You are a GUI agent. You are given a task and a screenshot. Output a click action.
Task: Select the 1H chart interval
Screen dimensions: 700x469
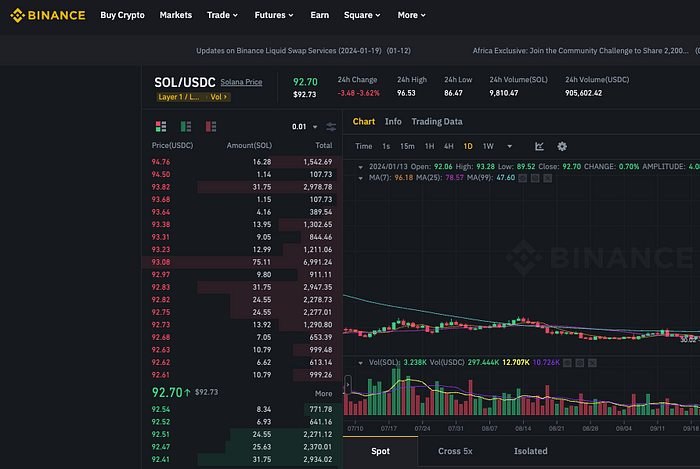tap(429, 146)
